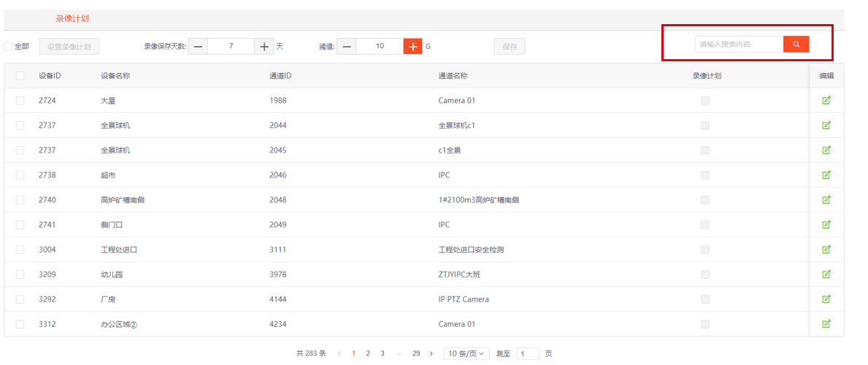Viewport: 868px width, 365px height.
Task: Click channel name IP PTZ Camera
Action: [x=464, y=299]
